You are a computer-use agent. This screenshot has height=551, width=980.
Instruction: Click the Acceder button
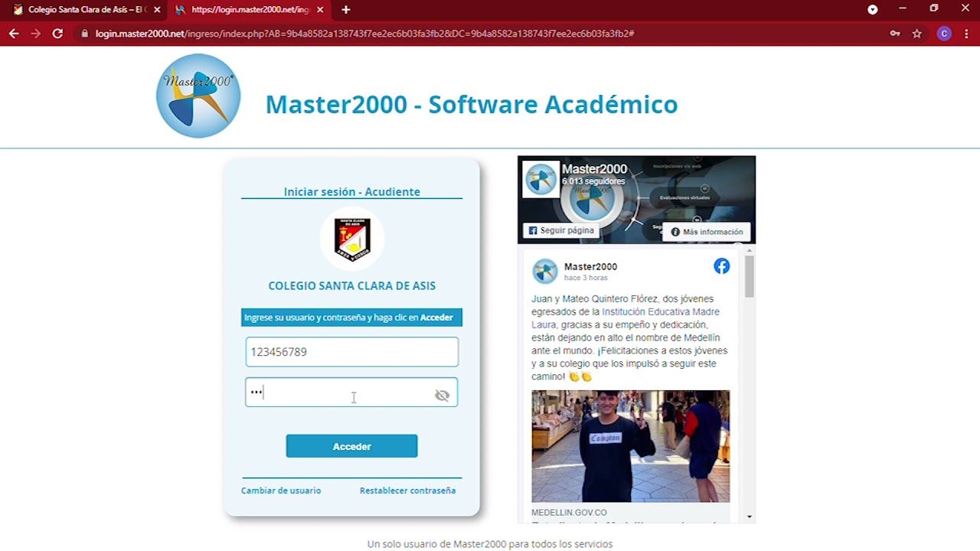click(x=352, y=446)
